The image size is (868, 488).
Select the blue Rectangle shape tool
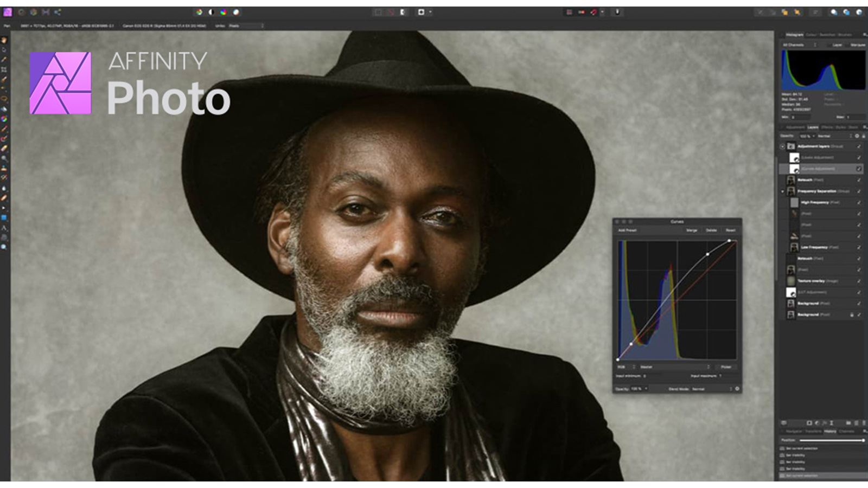[4, 218]
